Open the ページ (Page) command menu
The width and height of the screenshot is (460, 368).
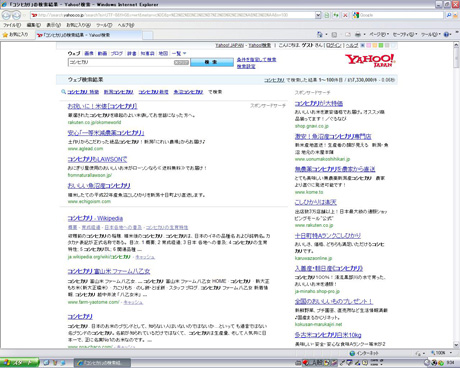[x=379, y=34]
